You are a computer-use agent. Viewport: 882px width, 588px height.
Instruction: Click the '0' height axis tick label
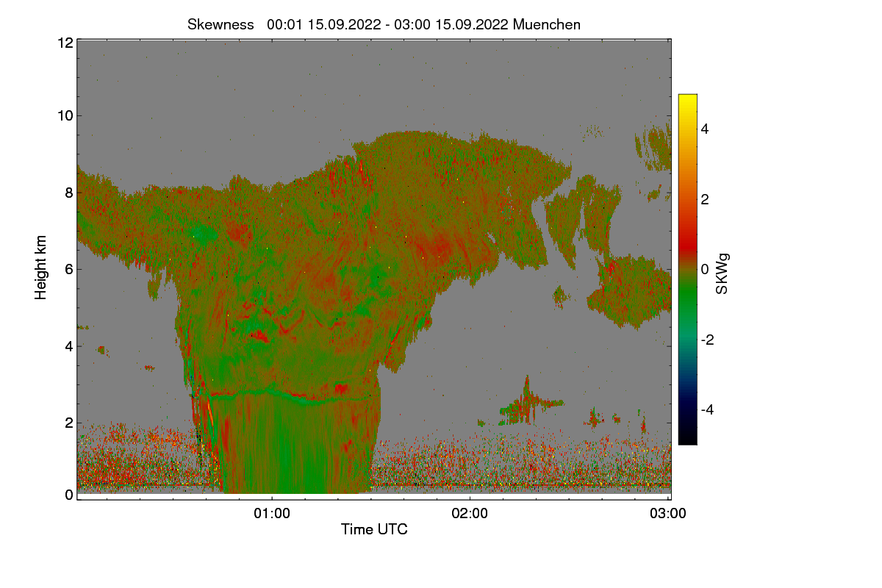[x=69, y=495]
